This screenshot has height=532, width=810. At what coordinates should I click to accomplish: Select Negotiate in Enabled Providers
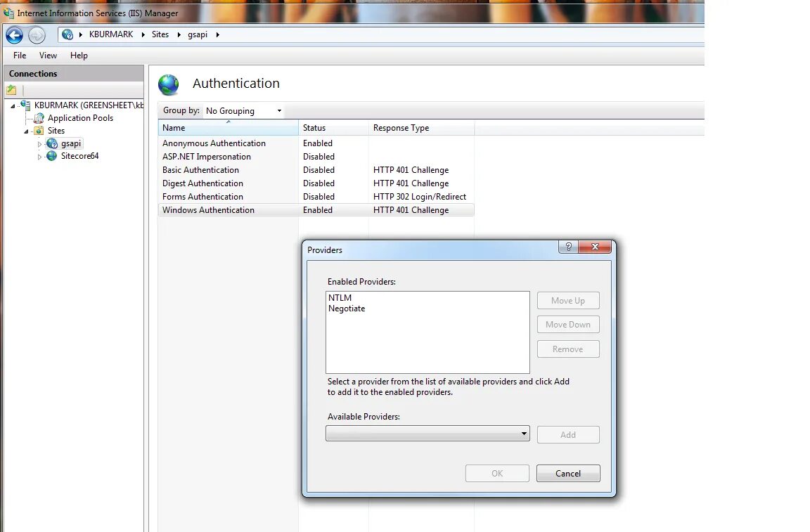pyautogui.click(x=347, y=309)
